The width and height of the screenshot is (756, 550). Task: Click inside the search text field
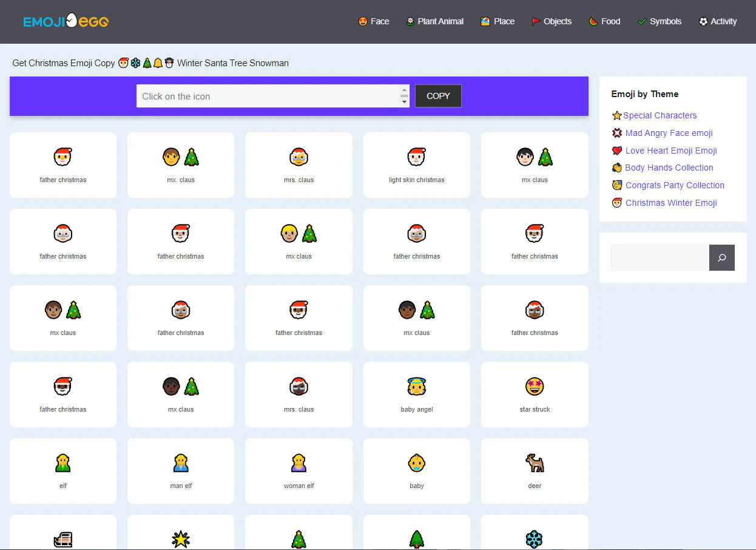[x=658, y=257]
